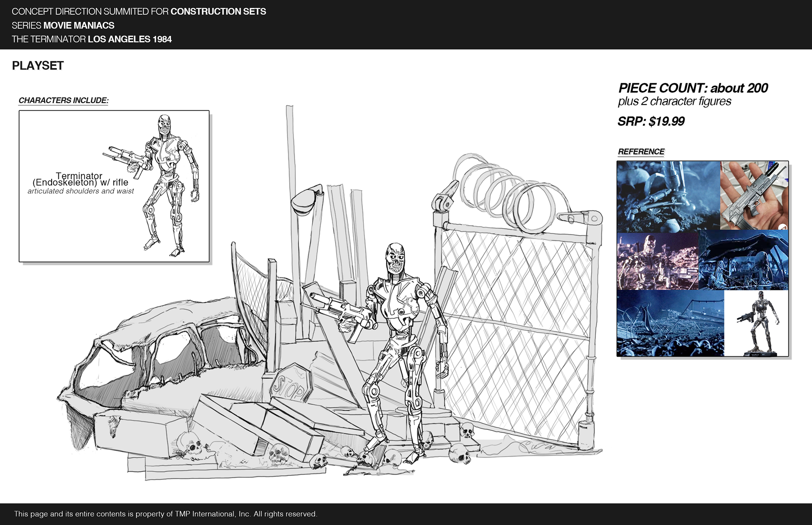Click the 'Terminator (Endoskeleton) w/ rifle' caption

pos(80,179)
